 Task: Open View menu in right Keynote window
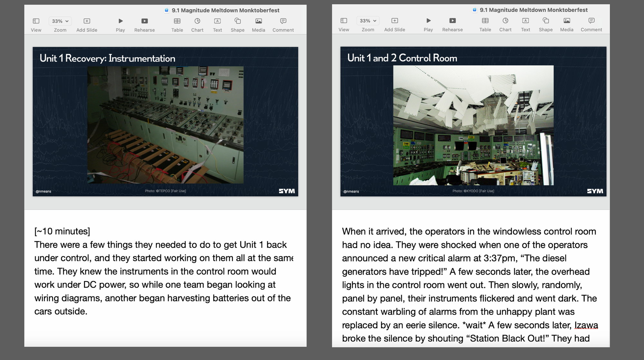point(344,24)
